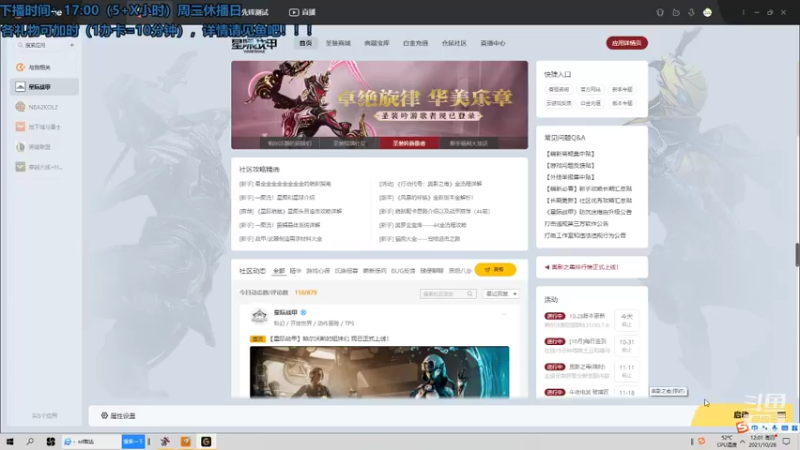Select the 精华 community filter tab
The height and width of the screenshot is (450, 800).
[295, 270]
